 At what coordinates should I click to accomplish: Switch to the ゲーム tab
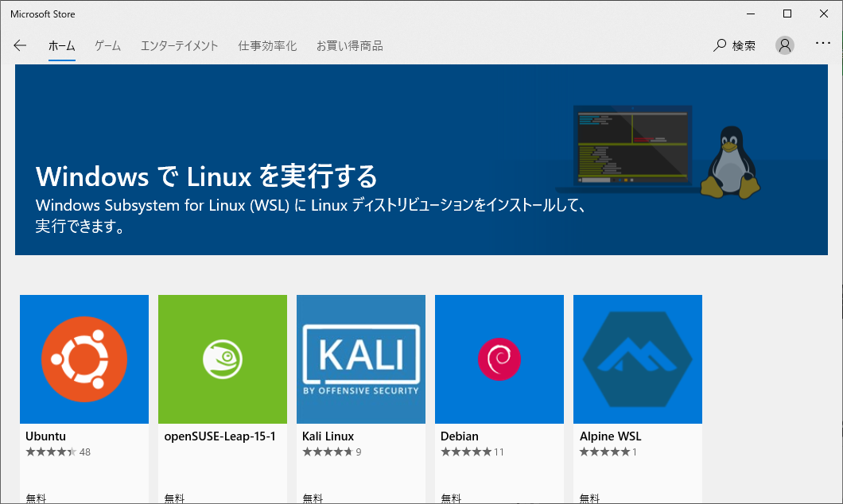point(107,46)
